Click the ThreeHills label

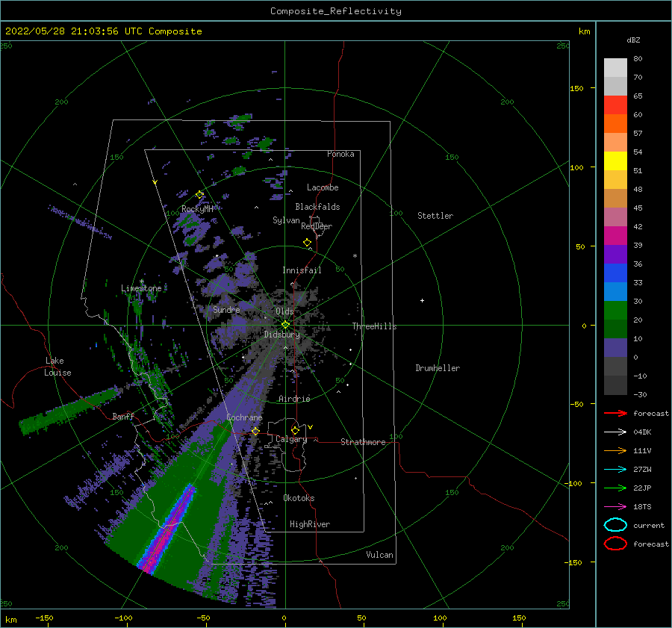[x=374, y=326]
